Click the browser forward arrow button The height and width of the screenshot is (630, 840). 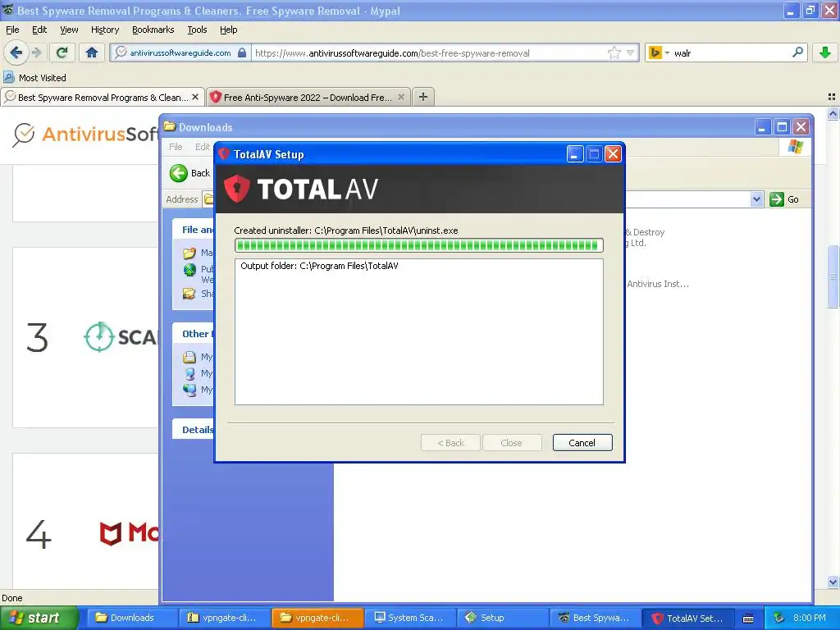pyautogui.click(x=36, y=52)
